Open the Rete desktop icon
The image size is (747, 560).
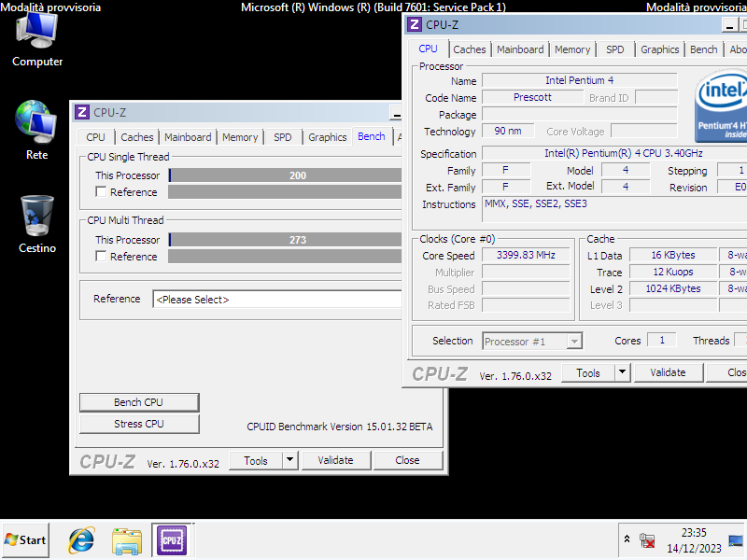coord(35,121)
